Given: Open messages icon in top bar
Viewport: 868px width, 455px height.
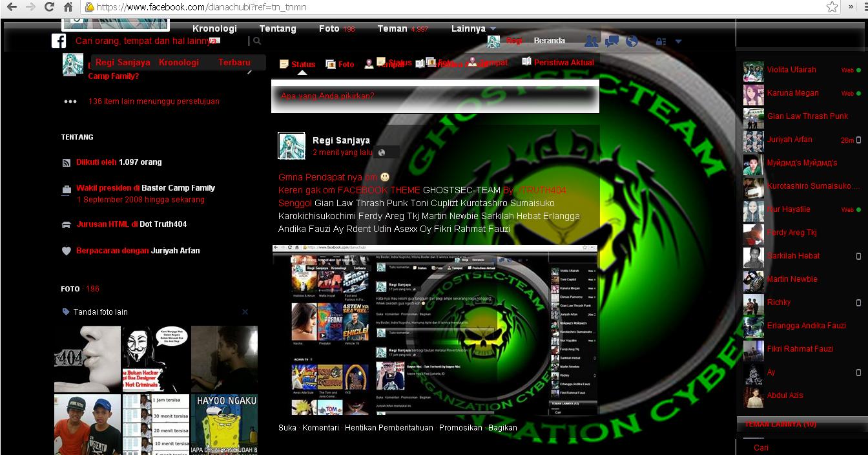Looking at the screenshot, I should (x=612, y=41).
